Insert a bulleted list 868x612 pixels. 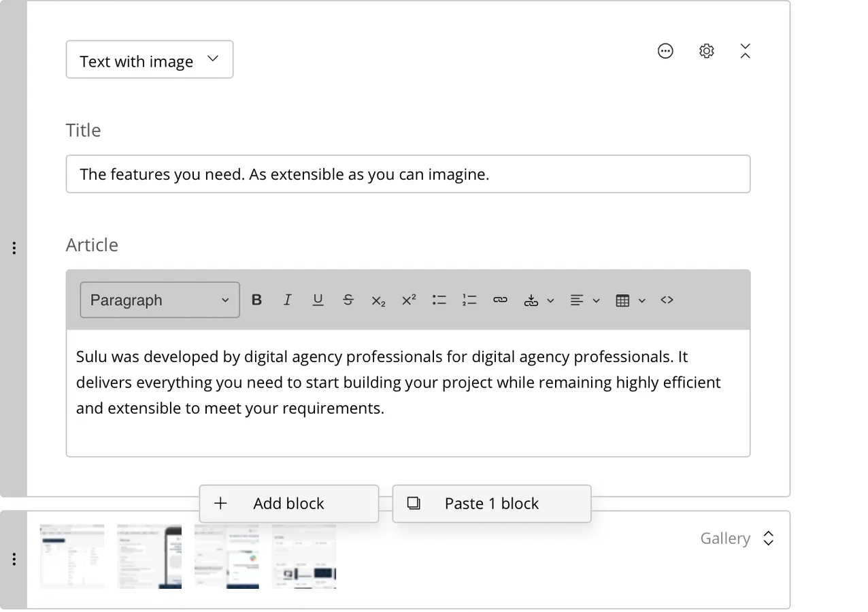point(439,300)
